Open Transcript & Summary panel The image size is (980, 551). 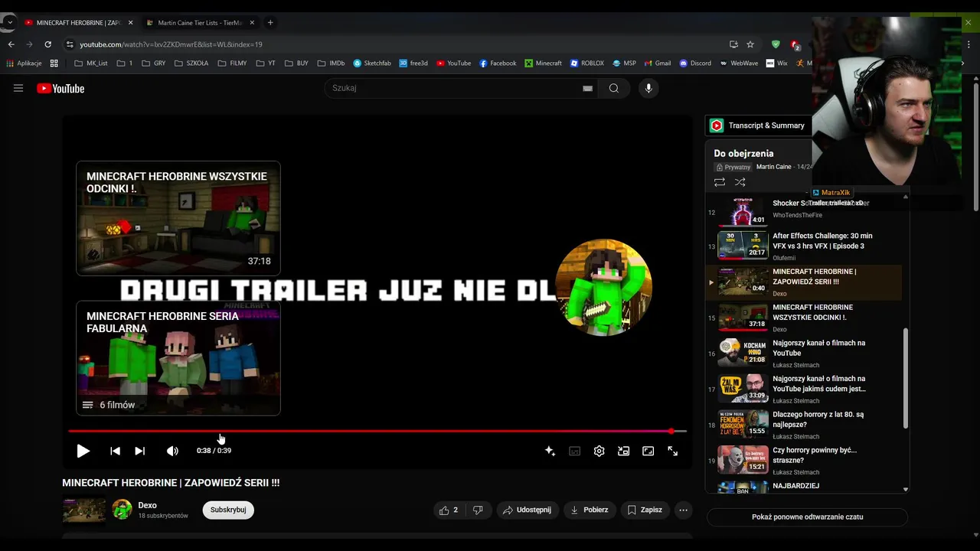tap(758, 126)
